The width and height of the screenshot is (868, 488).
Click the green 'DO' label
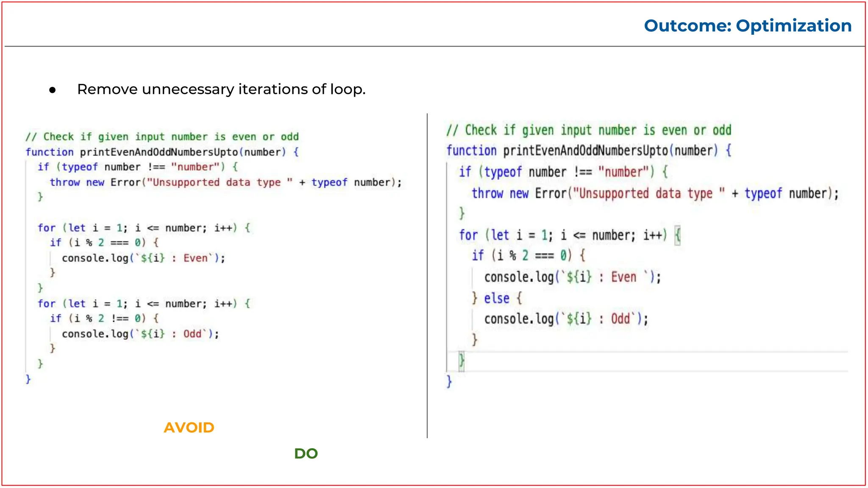306,454
